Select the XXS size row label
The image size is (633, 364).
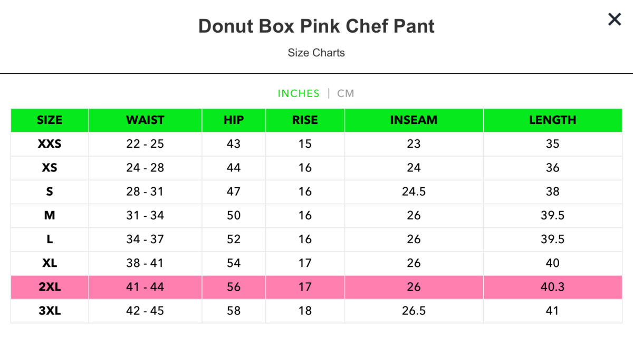(x=50, y=144)
